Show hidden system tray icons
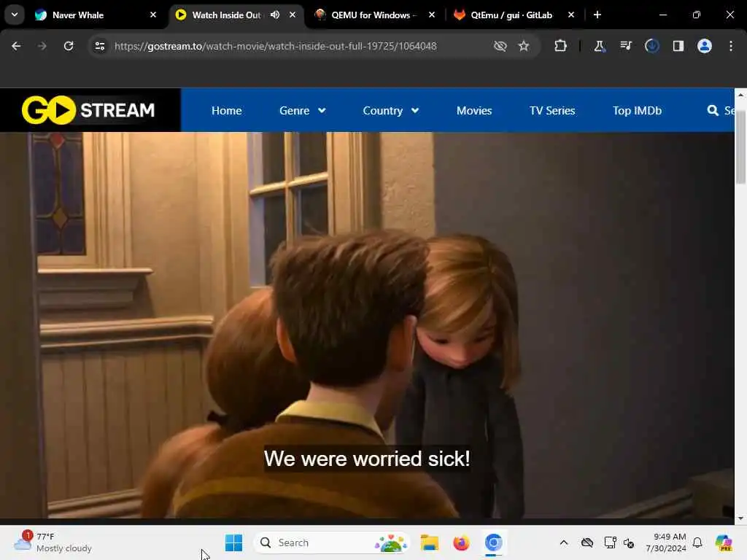 pyautogui.click(x=564, y=542)
